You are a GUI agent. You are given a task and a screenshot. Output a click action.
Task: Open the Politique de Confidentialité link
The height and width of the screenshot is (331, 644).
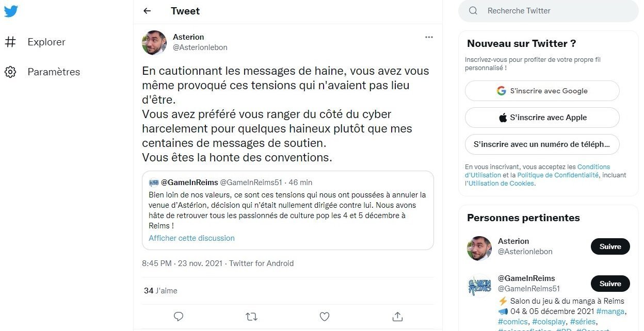coord(558,175)
